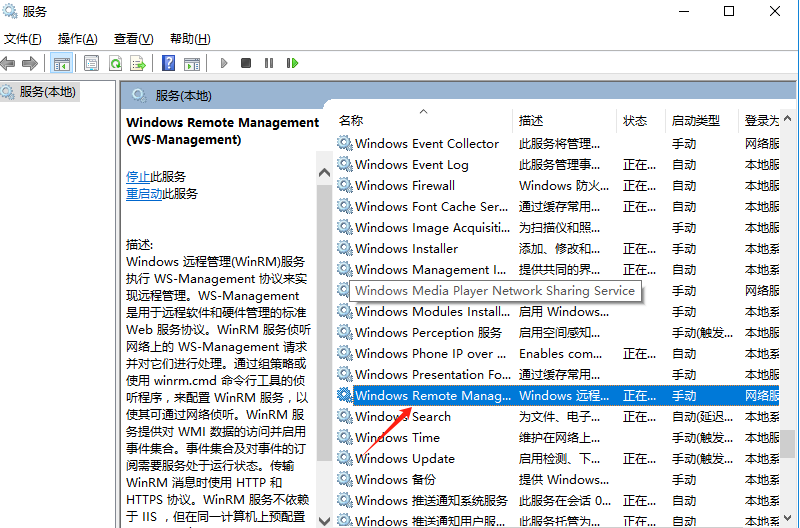Sort by the 状态 column header
This screenshot has height=528, width=800.
click(x=641, y=120)
